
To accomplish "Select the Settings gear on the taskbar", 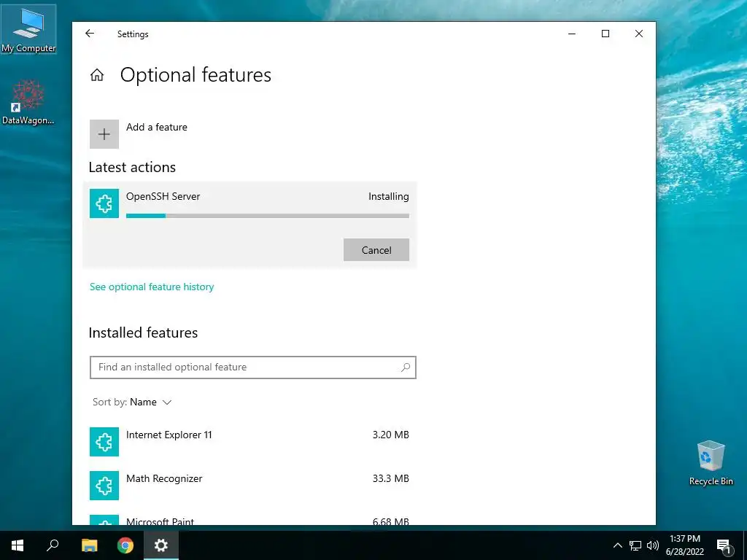I will [x=161, y=545].
